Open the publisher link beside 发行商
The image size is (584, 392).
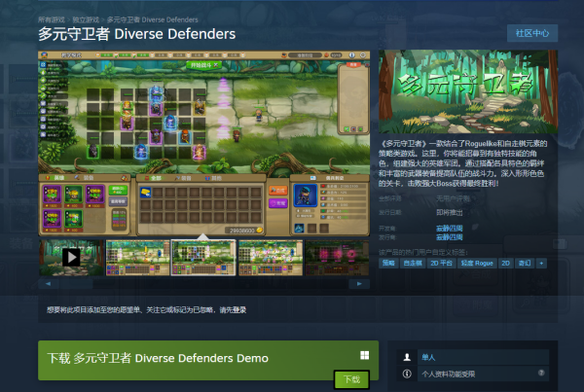(x=449, y=237)
